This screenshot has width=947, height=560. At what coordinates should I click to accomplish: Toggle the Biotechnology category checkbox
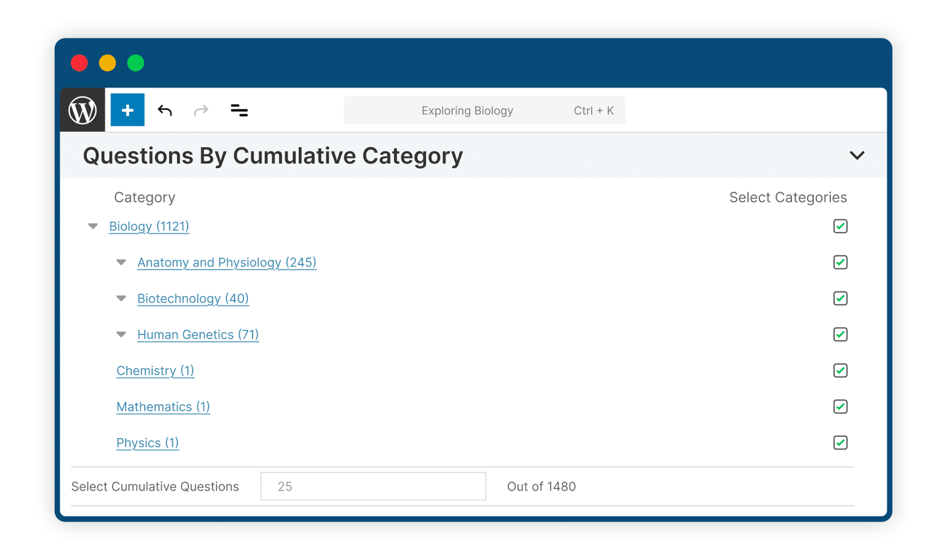coord(840,298)
